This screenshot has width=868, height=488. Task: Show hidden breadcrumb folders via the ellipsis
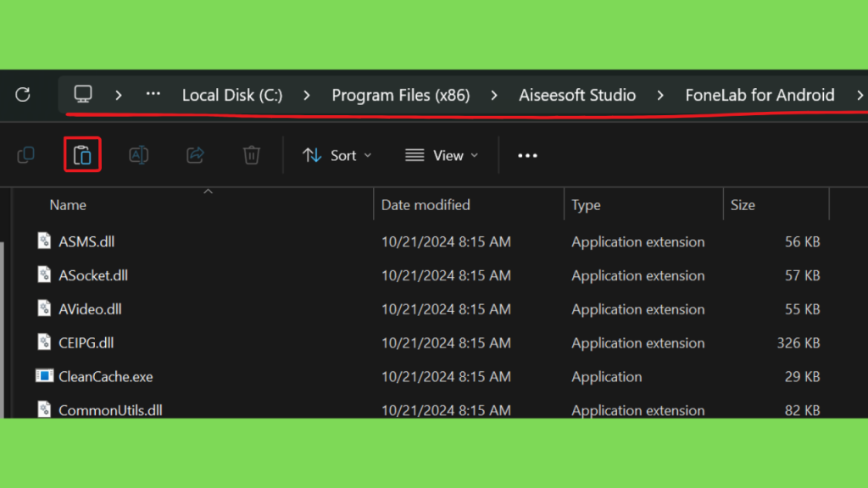pyautogui.click(x=153, y=94)
